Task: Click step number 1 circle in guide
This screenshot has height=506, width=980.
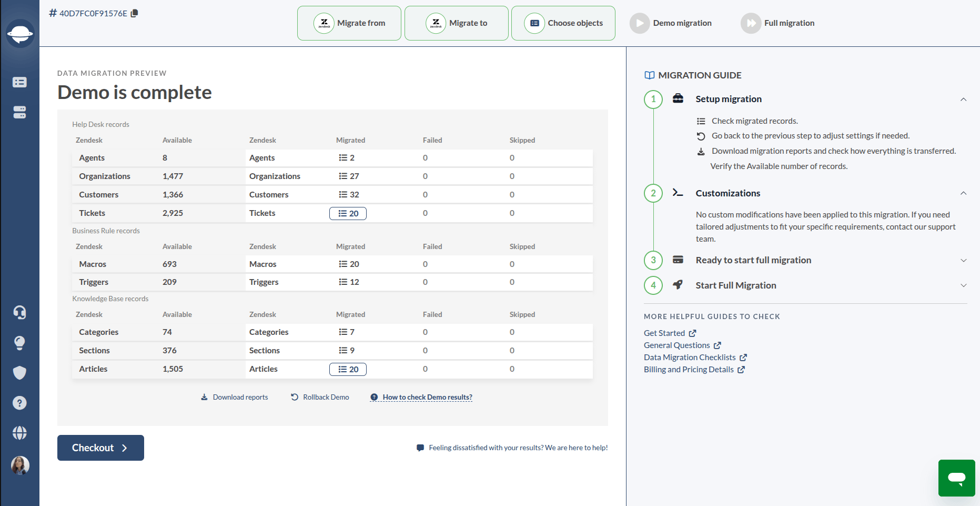Action: coord(653,99)
